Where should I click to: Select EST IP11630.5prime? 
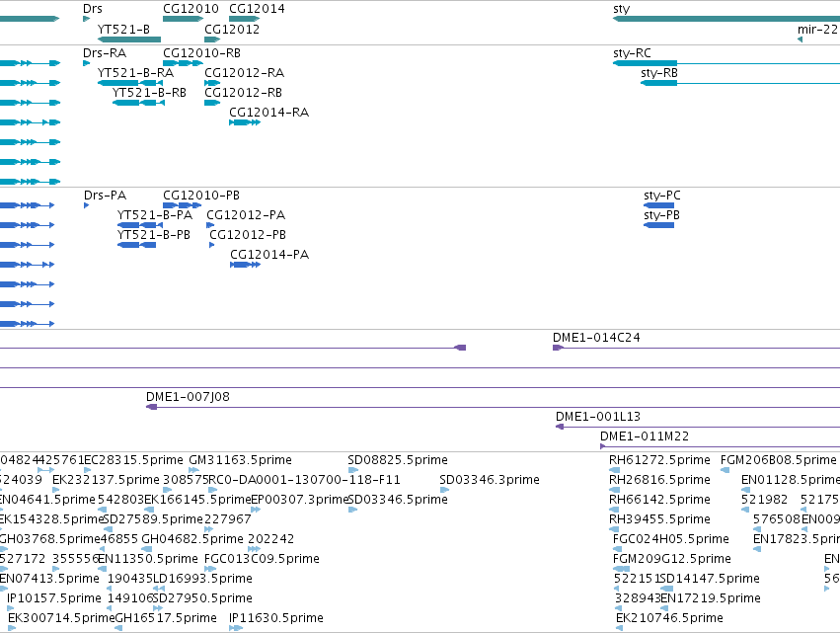276,618
